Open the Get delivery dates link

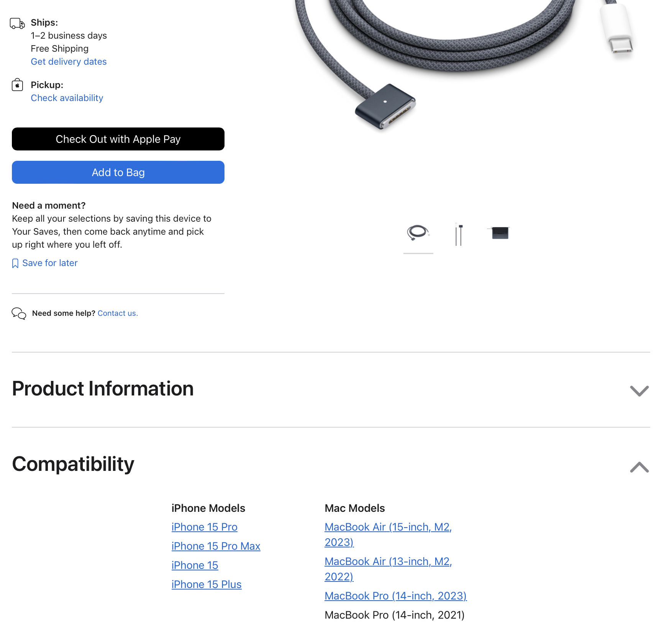pos(69,62)
